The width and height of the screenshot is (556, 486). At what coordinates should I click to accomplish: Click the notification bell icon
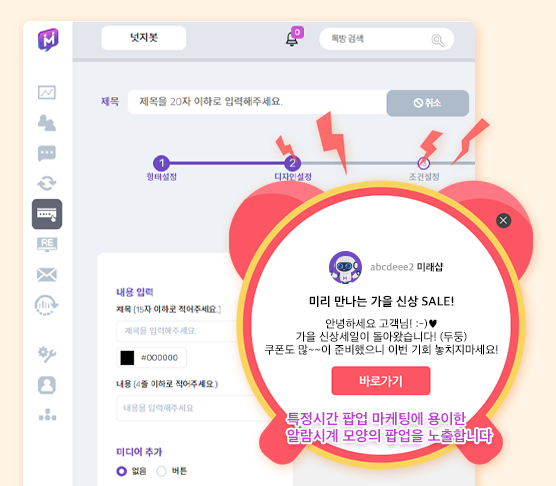pos(292,39)
